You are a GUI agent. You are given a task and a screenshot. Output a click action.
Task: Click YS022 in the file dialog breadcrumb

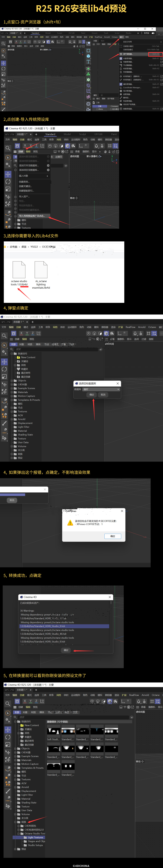coord(34,247)
